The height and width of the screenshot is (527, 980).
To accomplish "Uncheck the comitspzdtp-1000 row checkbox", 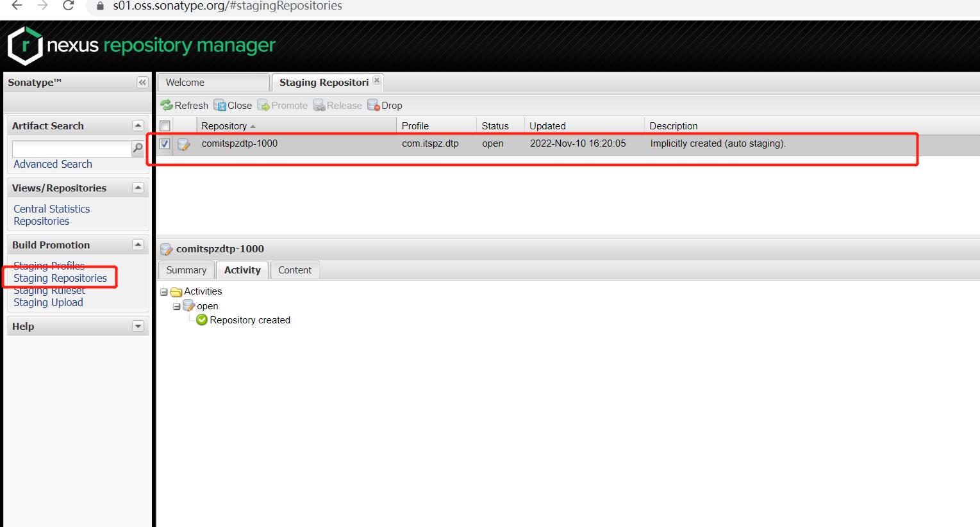I will coord(165,144).
